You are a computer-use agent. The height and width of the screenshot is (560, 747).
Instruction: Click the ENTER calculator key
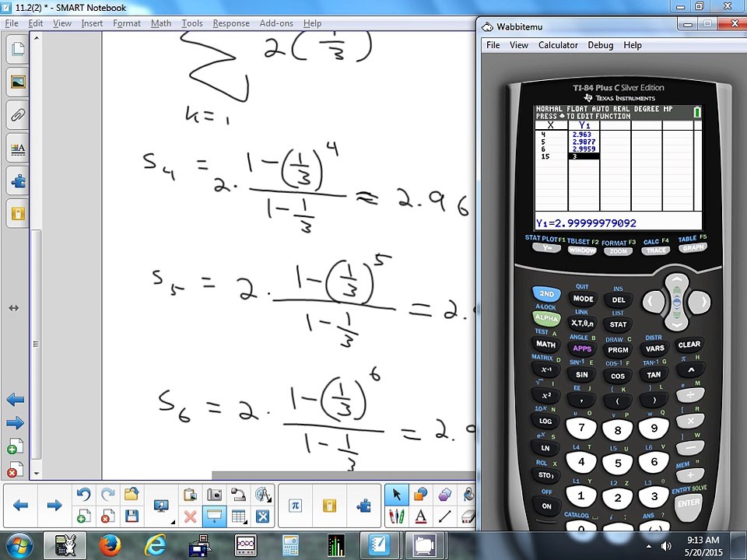pyautogui.click(x=689, y=504)
